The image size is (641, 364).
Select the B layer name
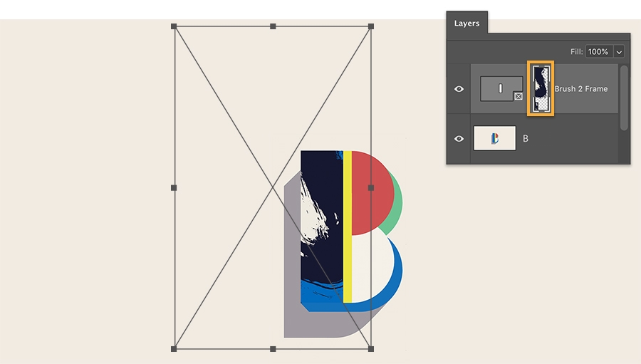pyautogui.click(x=526, y=139)
